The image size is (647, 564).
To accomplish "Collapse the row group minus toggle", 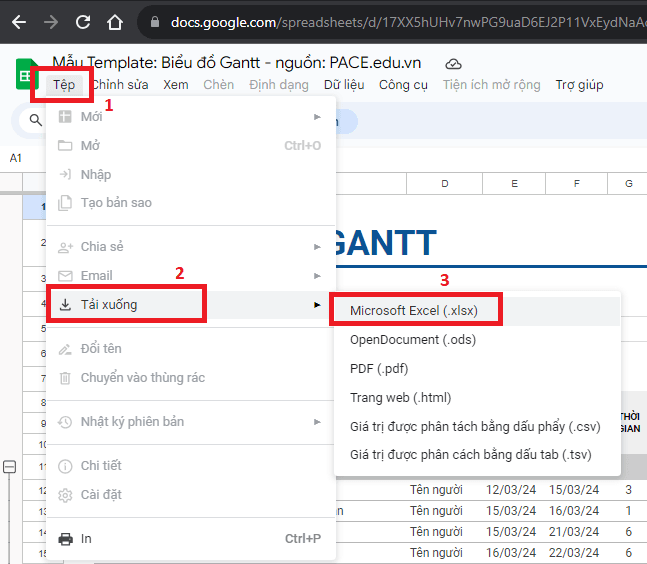I will 10,467.
